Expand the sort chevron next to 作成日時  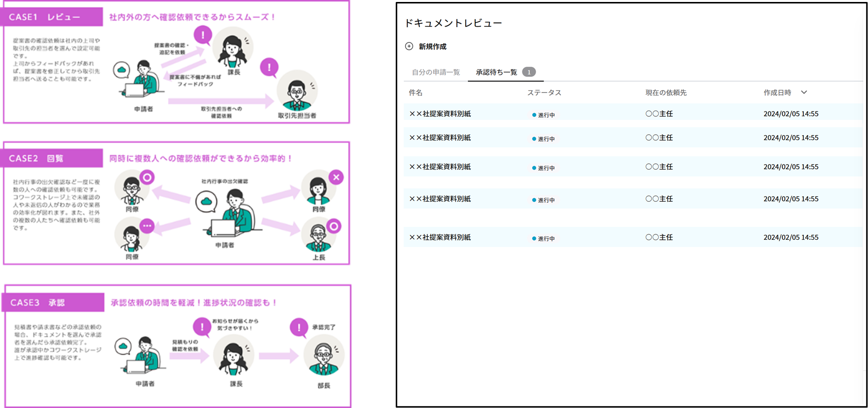point(804,92)
